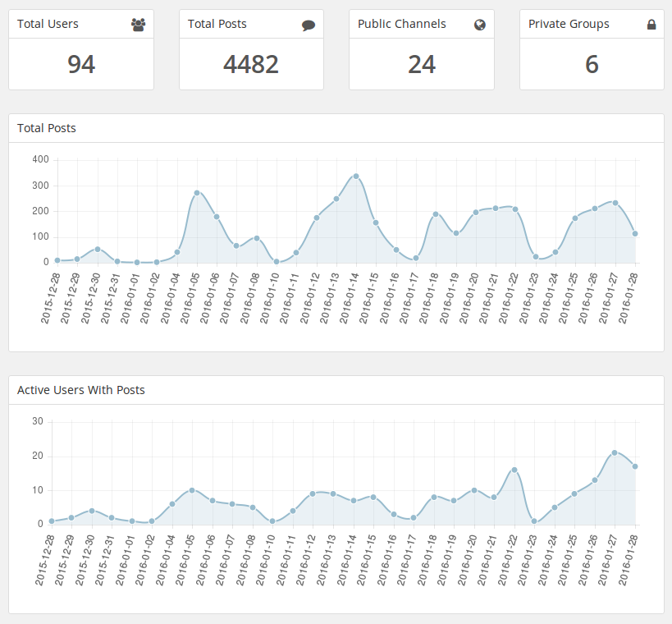
Task: Click the group-of-people icon on Total Users card
Action: 138,25
